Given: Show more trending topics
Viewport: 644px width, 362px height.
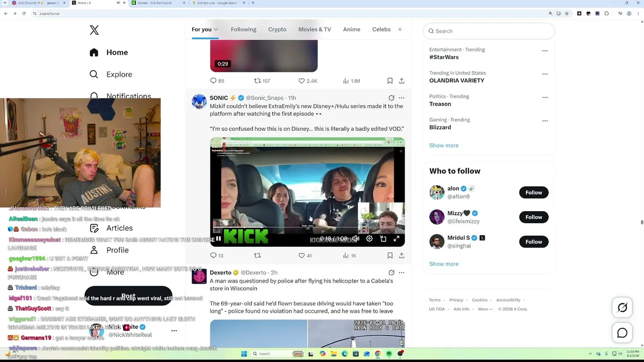Looking at the screenshot, I should coord(444,145).
